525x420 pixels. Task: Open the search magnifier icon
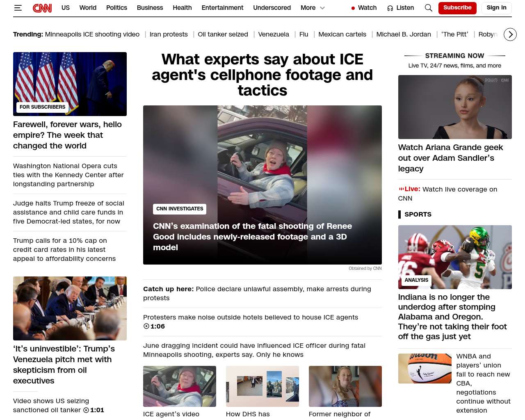(x=429, y=8)
